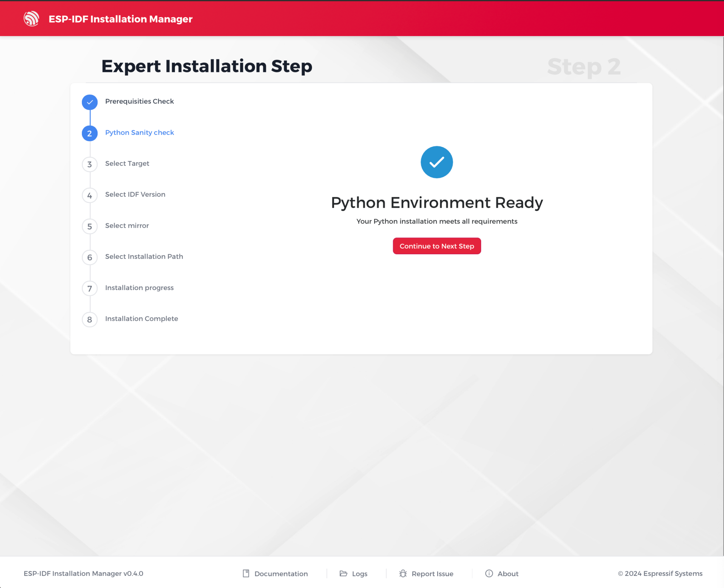Viewport: 724px width, 588px height.
Task: Click the step 3 number circle
Action: click(89, 164)
